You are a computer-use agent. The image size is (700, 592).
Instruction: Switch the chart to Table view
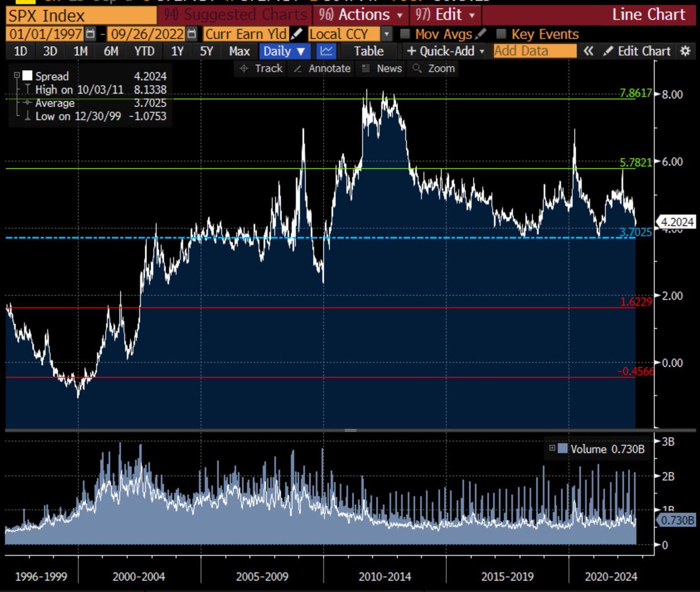coord(369,51)
